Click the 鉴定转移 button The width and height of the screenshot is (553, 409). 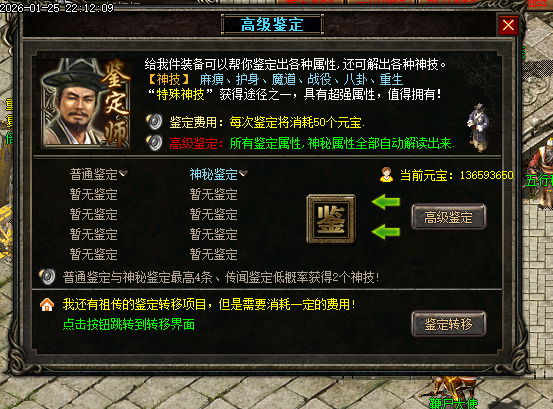pos(449,324)
